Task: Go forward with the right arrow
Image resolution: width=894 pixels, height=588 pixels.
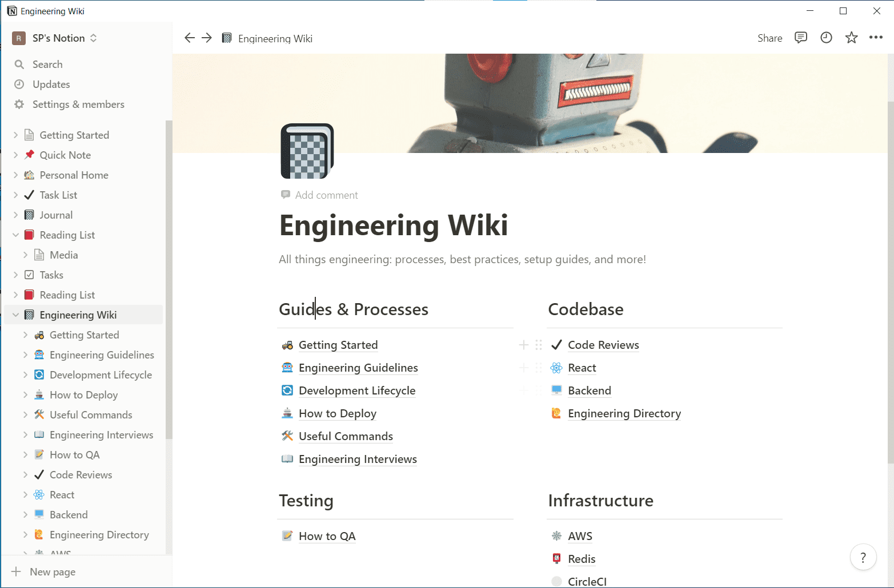Action: pos(207,38)
